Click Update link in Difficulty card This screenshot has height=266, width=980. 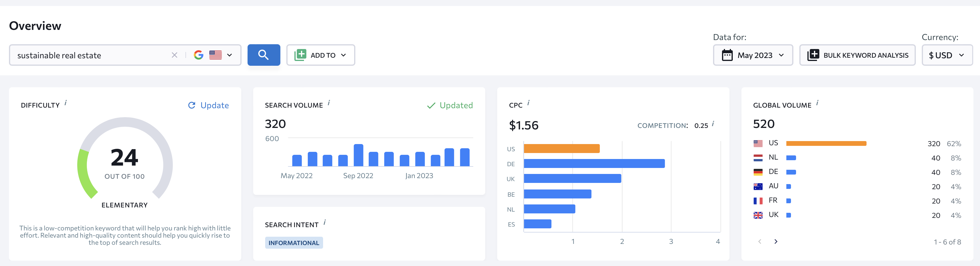[x=209, y=106]
